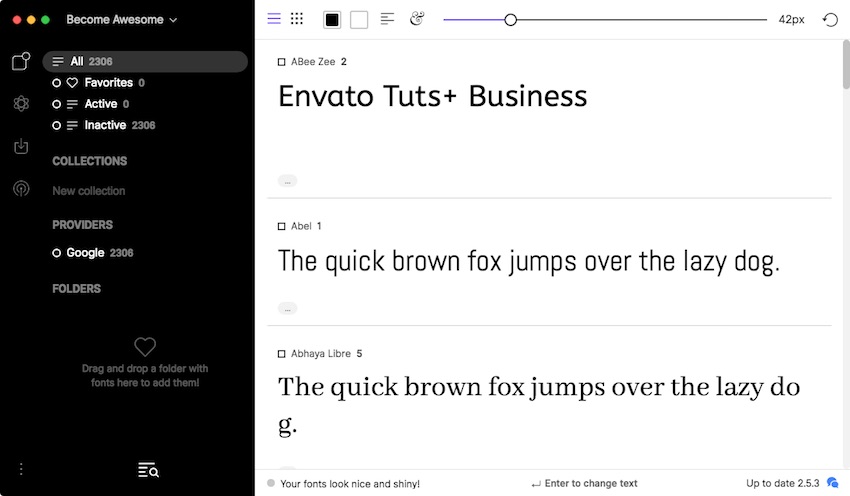Switch to list view layout
The image size is (850, 496).
(x=274, y=19)
